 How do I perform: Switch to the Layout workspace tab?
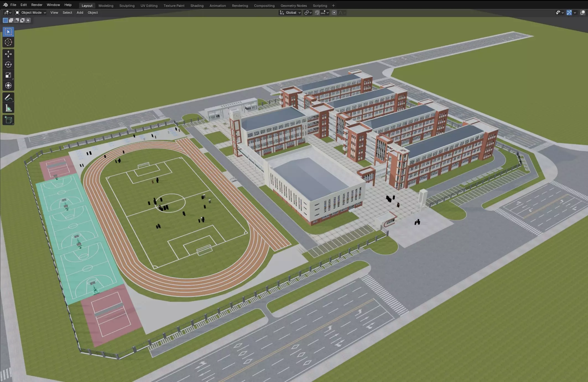(87, 6)
